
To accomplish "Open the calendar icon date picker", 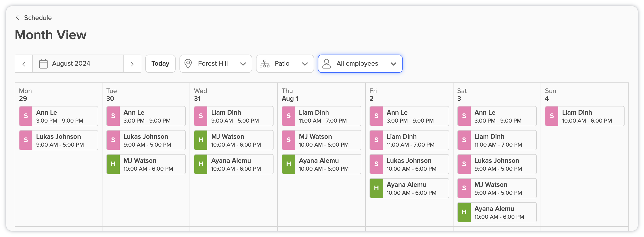I will coord(43,64).
